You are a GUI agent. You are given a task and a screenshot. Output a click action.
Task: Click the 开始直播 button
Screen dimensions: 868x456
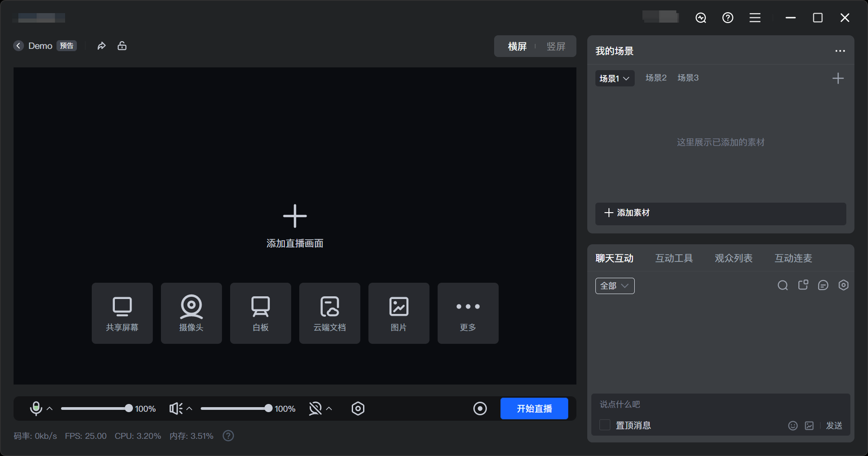pyautogui.click(x=534, y=408)
